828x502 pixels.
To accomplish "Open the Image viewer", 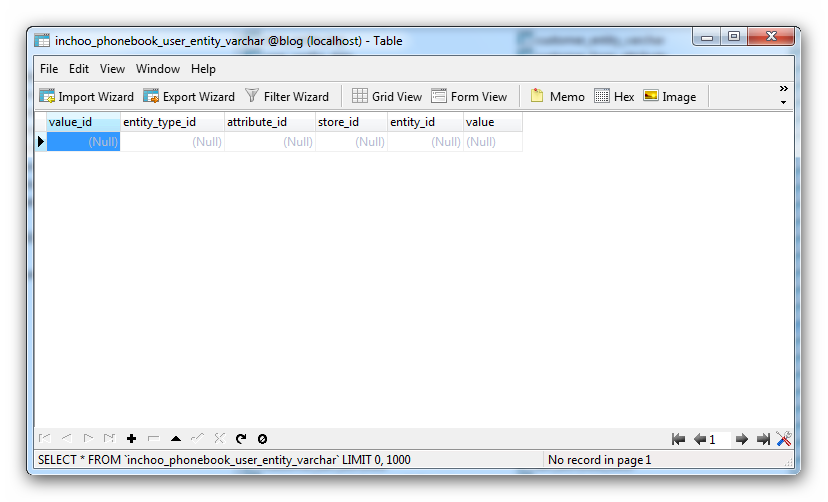I will 669,97.
